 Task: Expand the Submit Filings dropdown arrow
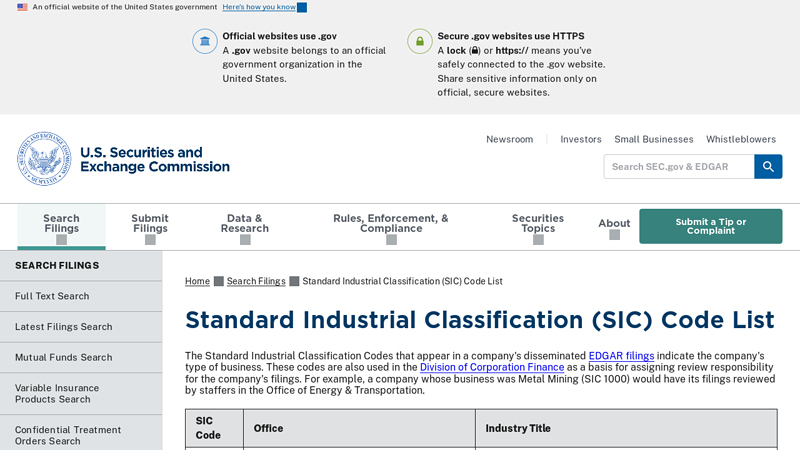pos(150,240)
